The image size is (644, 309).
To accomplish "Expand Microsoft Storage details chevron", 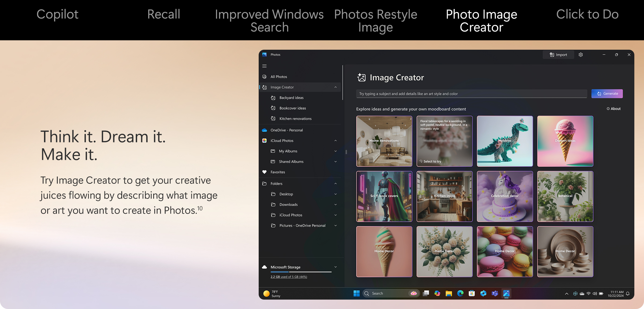I will point(335,267).
